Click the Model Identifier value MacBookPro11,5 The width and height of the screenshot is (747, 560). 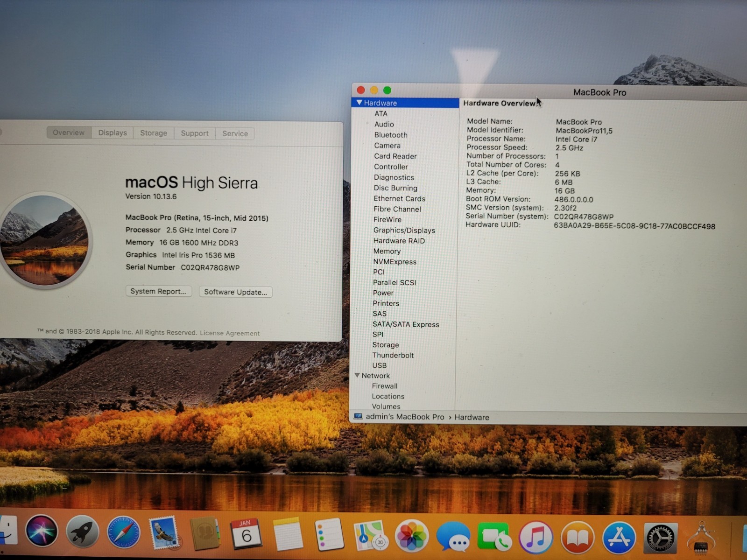click(x=584, y=131)
